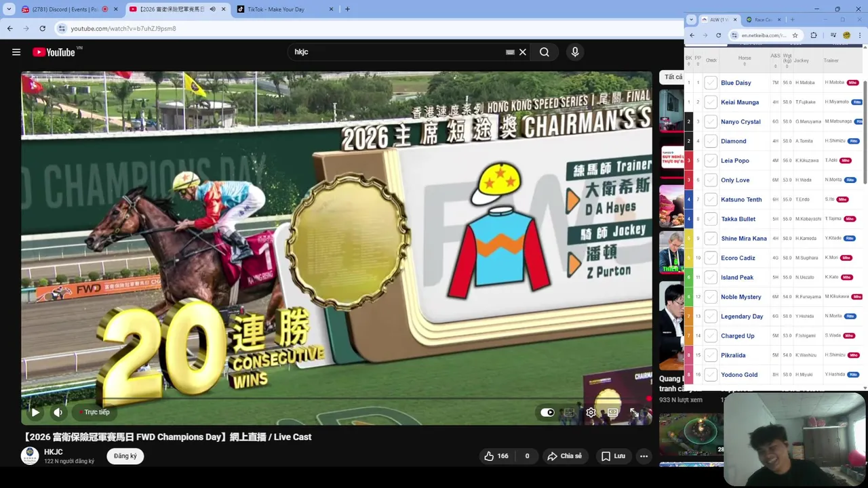This screenshot has width=868, height=488.
Task: Open the tab search dropdown in the YouTube window
Action: (9, 9)
